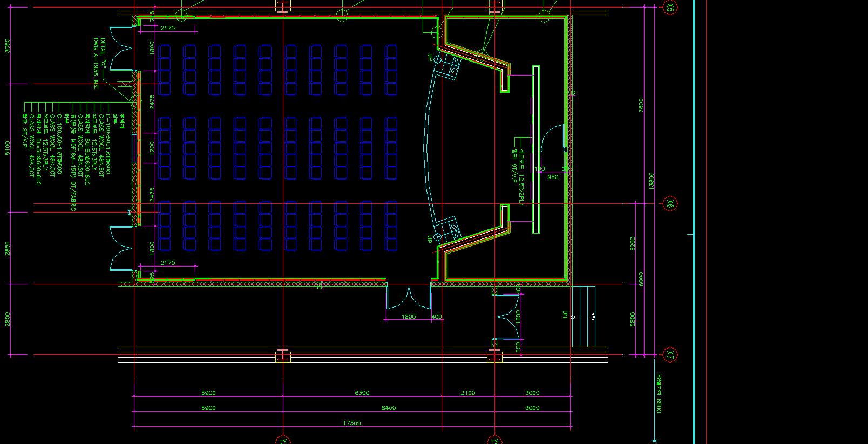This screenshot has width=868, height=444.
Task: Select the upper 2170 dimension text
Action: click(167, 28)
